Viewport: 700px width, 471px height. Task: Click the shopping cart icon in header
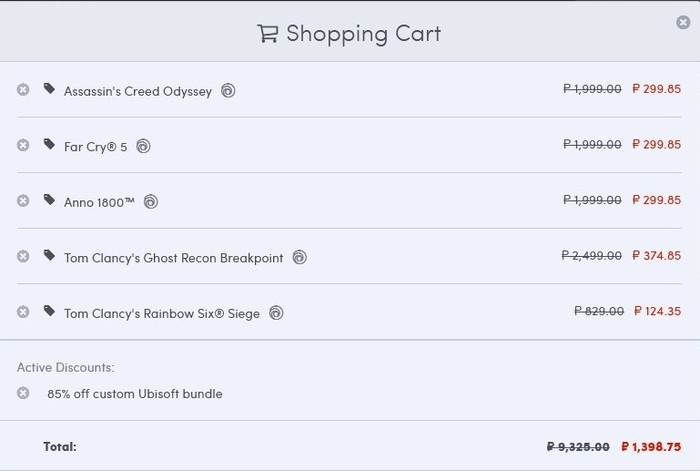point(267,33)
